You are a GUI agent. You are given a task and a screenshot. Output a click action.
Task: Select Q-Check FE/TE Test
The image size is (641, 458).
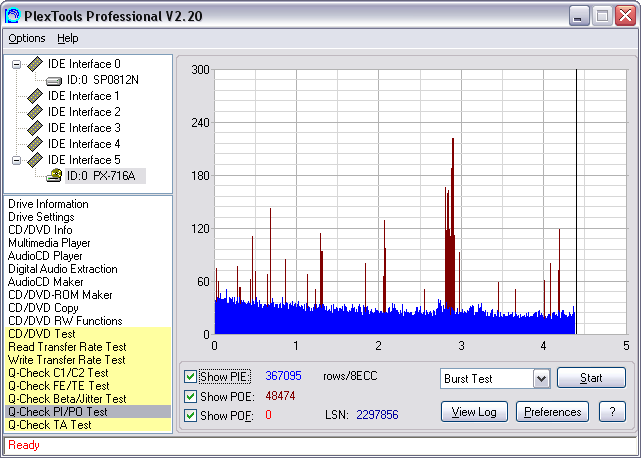coord(59,386)
